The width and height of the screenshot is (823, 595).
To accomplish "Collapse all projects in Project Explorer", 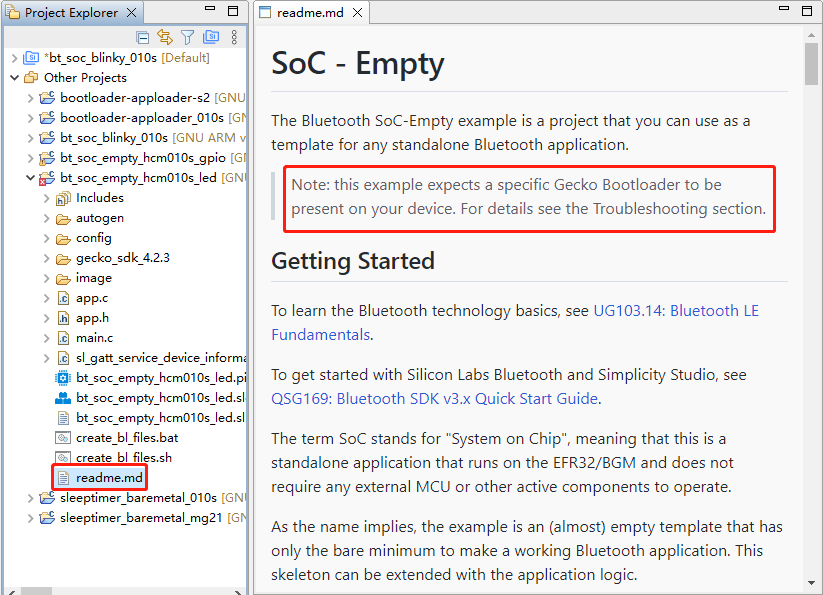I will pyautogui.click(x=142, y=37).
